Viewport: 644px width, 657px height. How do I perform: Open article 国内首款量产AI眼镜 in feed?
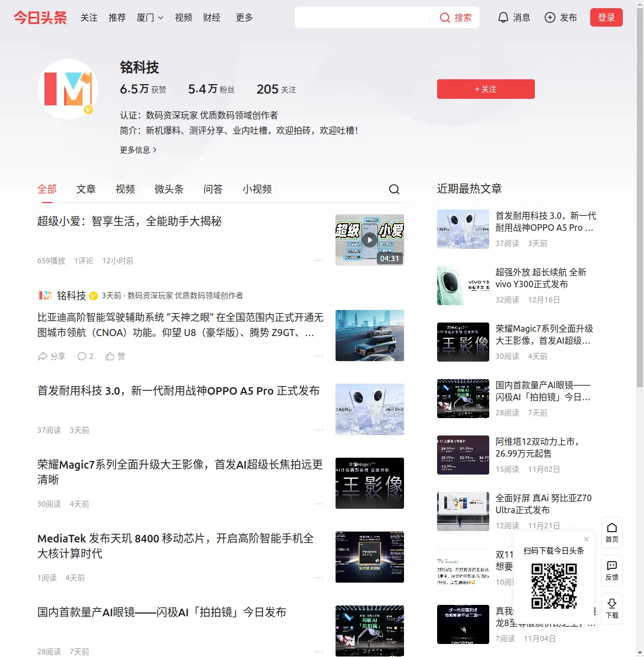click(162, 612)
